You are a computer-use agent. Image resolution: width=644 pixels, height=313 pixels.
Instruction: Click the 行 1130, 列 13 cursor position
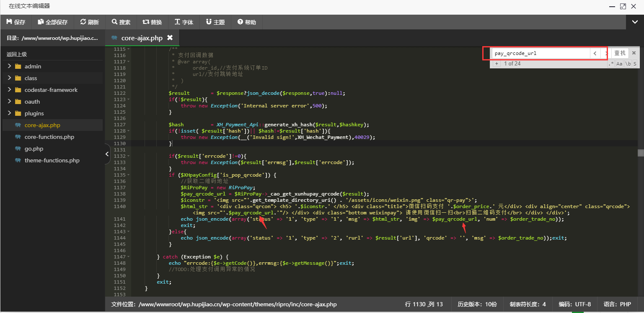424,304
